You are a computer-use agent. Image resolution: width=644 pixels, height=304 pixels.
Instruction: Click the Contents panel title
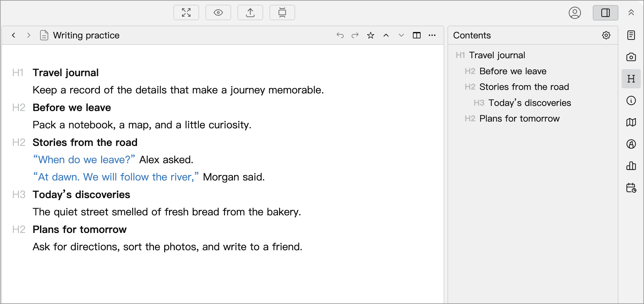pos(472,35)
